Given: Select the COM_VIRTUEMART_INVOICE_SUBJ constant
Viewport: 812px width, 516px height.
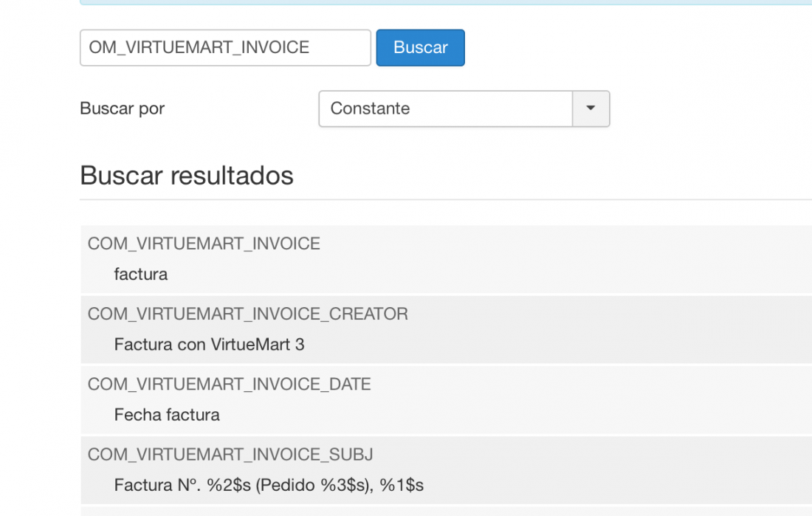Looking at the screenshot, I should (230, 455).
